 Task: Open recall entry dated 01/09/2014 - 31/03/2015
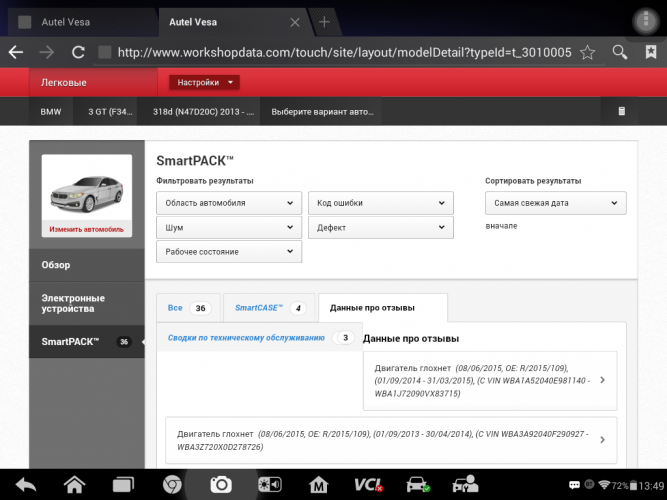(490, 381)
